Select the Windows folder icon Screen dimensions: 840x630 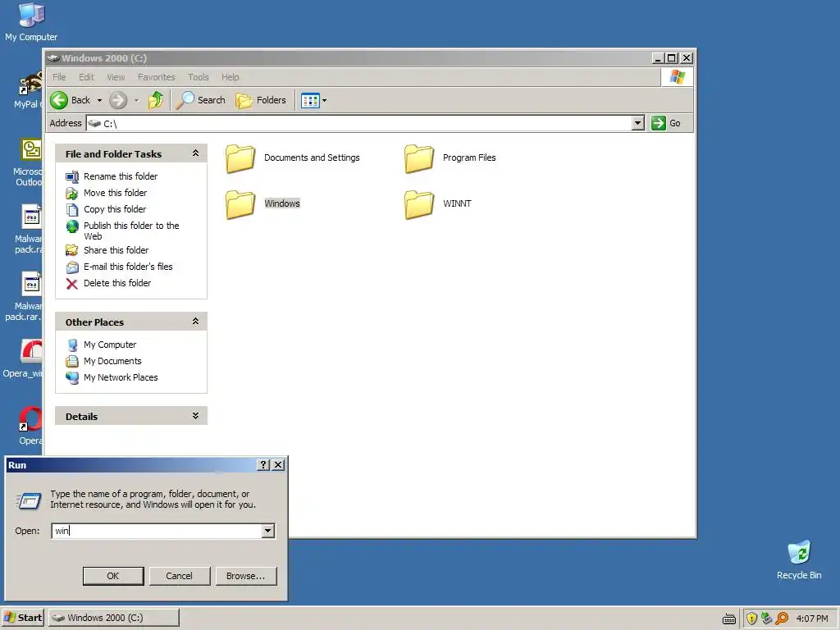click(x=240, y=204)
